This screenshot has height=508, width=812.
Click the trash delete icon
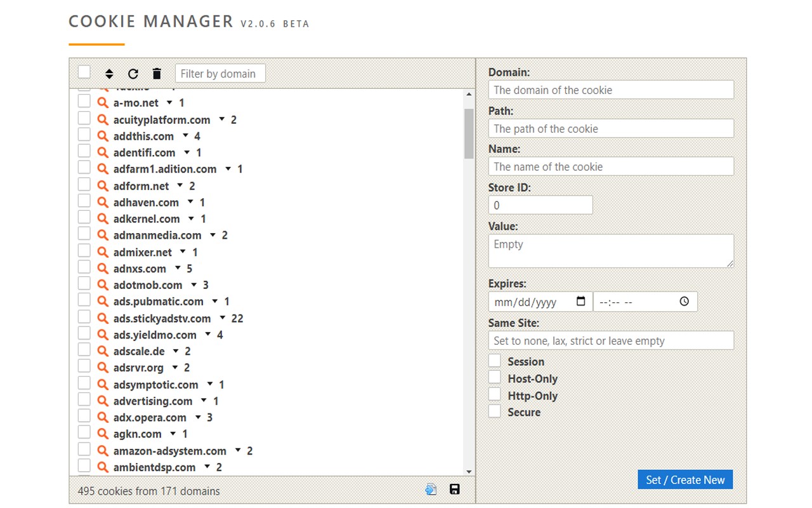(x=157, y=74)
